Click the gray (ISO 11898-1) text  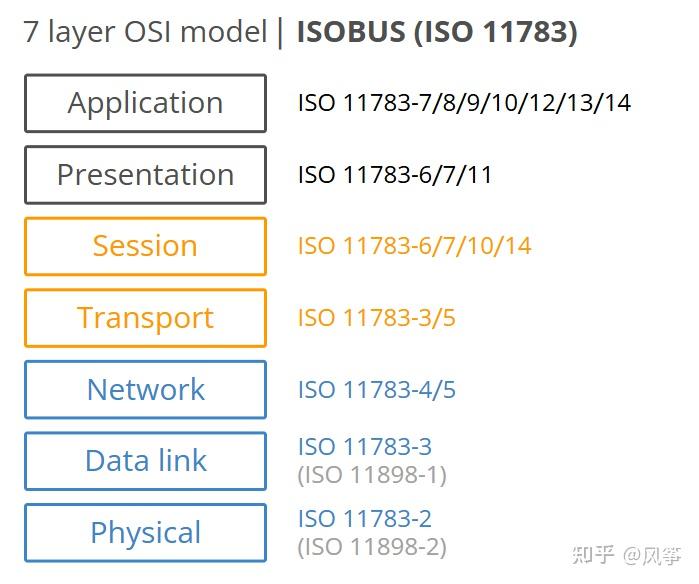(372, 475)
